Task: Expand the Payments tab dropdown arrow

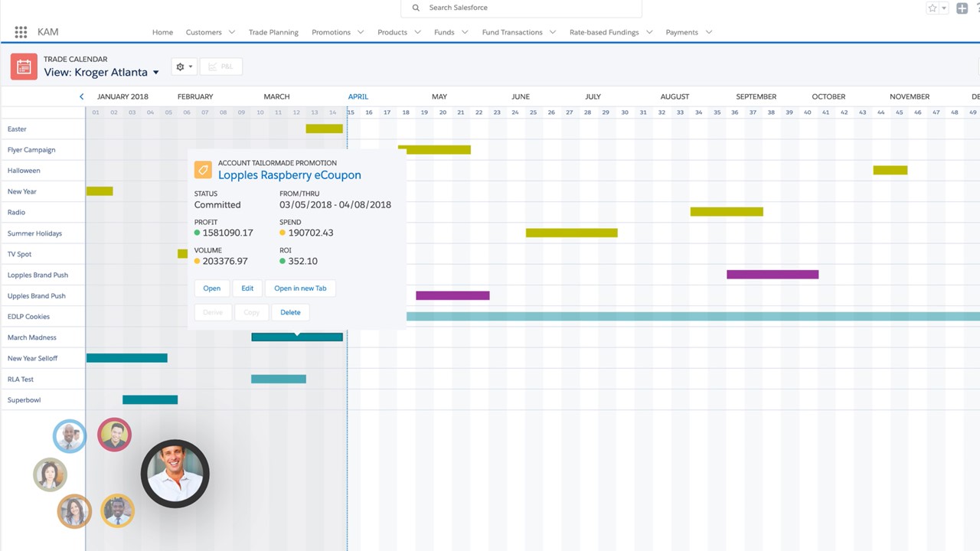Action: [x=709, y=32]
